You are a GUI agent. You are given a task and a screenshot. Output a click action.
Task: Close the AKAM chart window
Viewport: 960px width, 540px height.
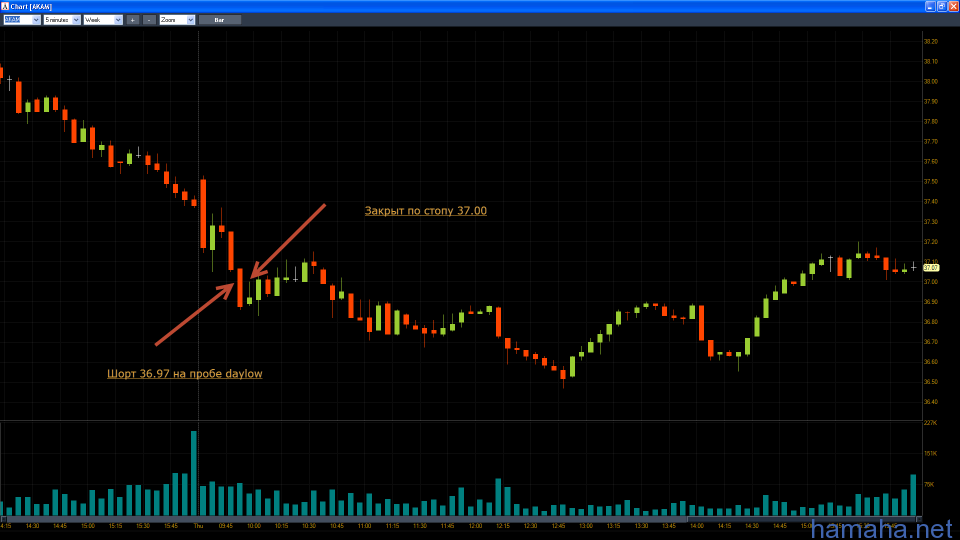coord(952,6)
